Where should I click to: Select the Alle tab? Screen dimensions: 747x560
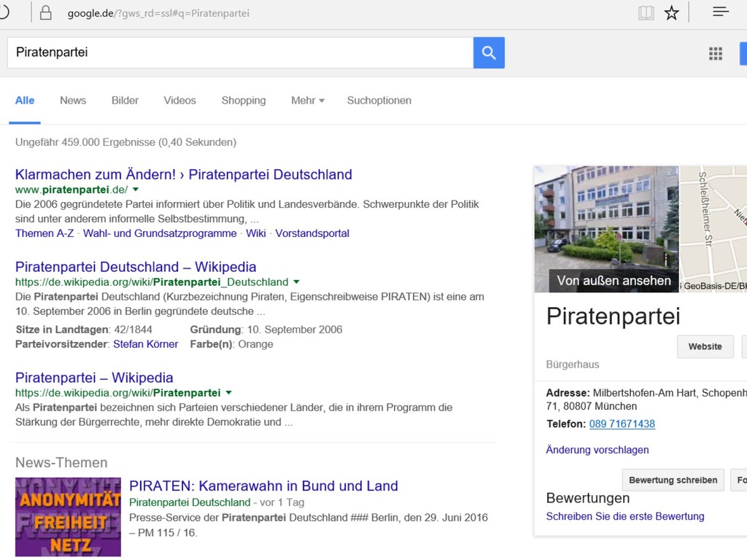click(25, 101)
